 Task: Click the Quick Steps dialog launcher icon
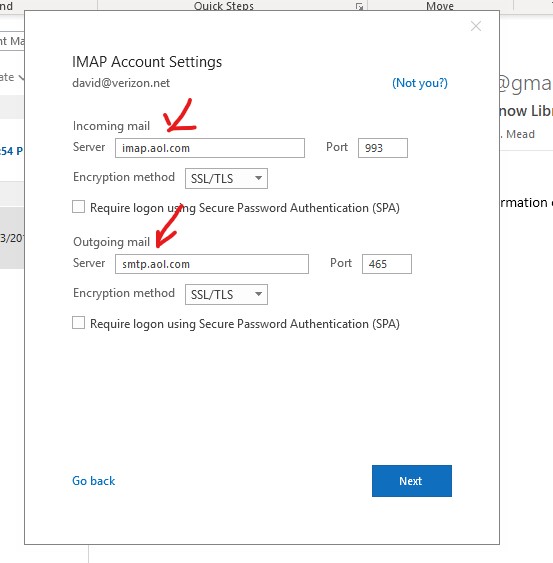tap(359, 6)
